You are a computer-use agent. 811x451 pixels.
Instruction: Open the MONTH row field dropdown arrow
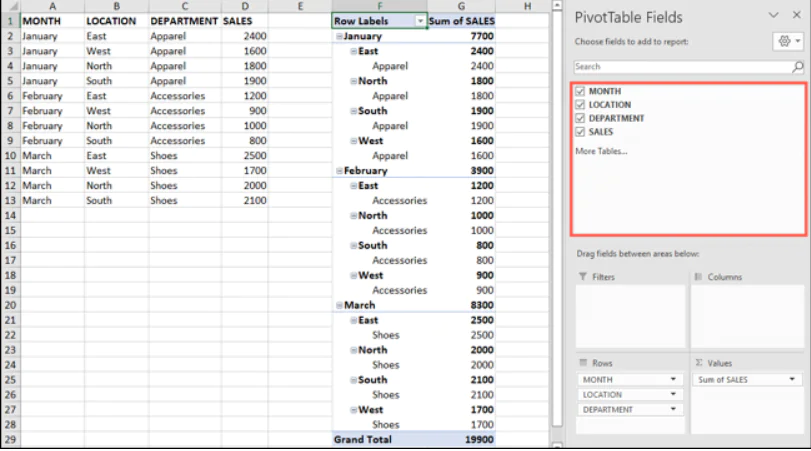pyautogui.click(x=673, y=380)
